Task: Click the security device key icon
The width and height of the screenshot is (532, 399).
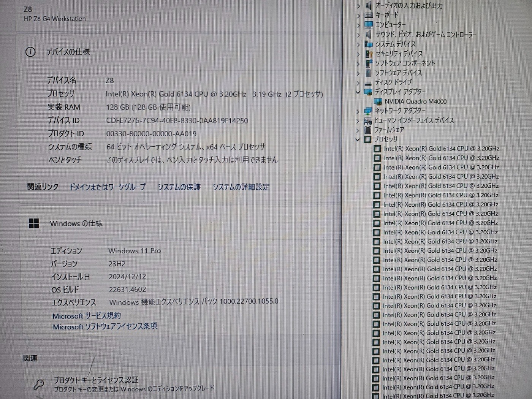Action: pyautogui.click(x=368, y=54)
